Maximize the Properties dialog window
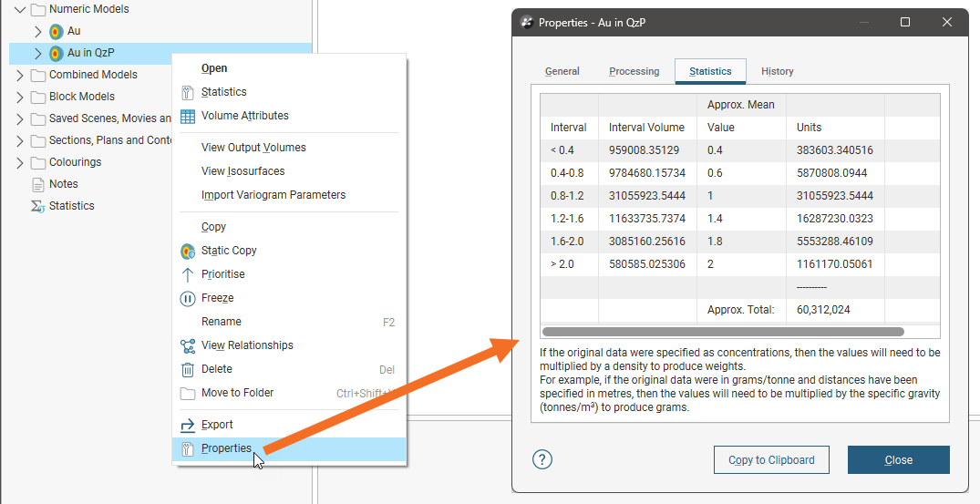Screen dimensions: 980x504 (x=904, y=23)
